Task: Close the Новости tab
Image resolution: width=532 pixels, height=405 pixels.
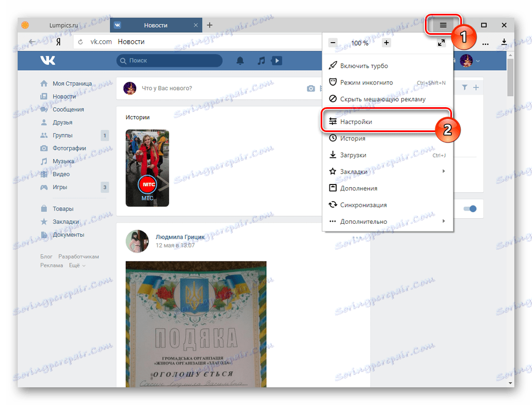Action: [x=196, y=25]
